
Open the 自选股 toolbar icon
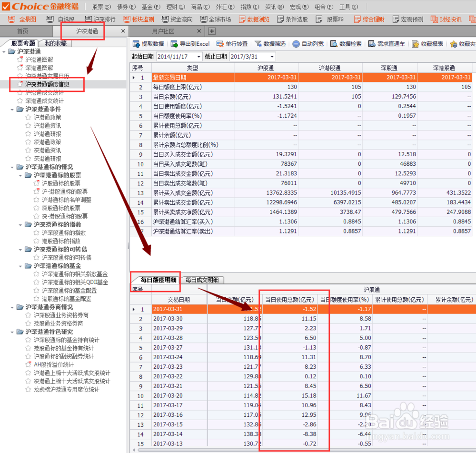coord(50,20)
